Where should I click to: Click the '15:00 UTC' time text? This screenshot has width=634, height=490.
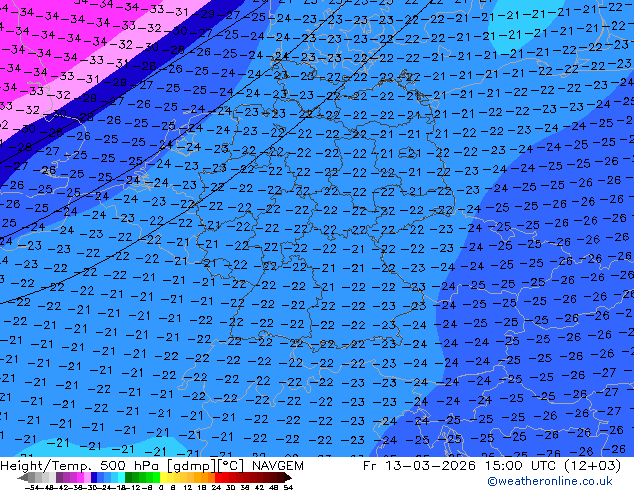(521, 466)
